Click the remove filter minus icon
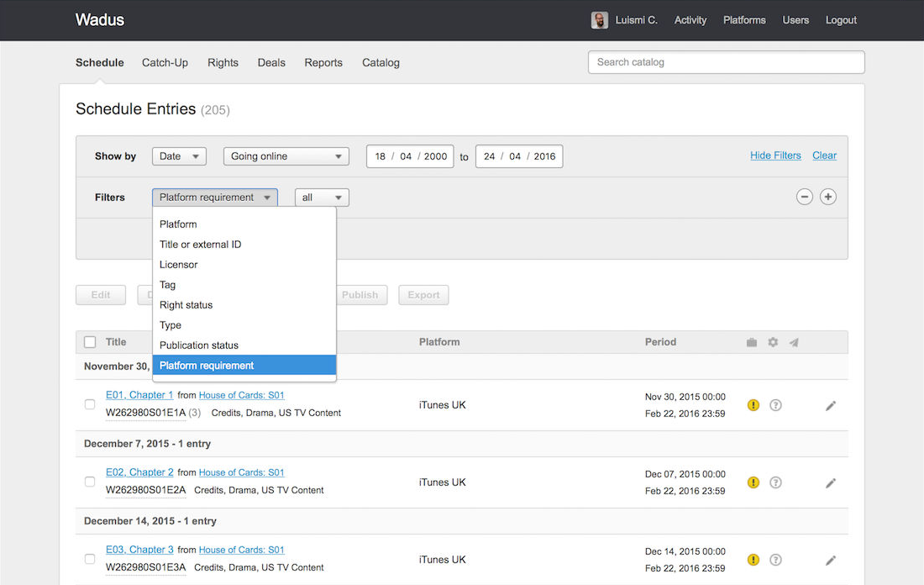Viewport: 924px width, 585px height. [804, 198]
